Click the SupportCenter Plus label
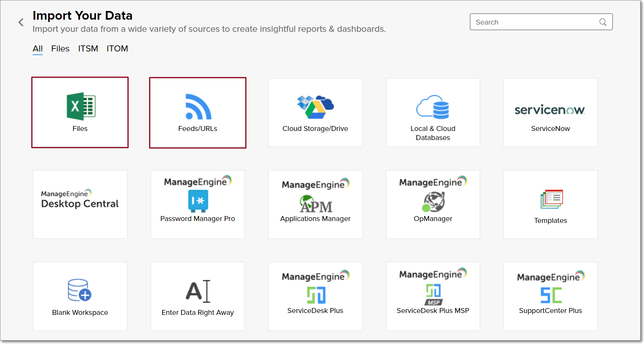 pos(550,311)
